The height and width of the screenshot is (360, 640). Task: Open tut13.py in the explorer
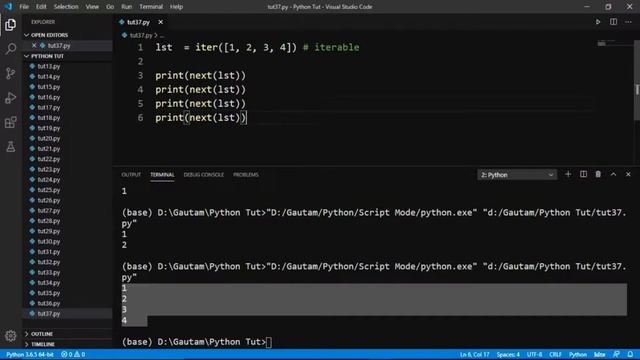point(49,66)
